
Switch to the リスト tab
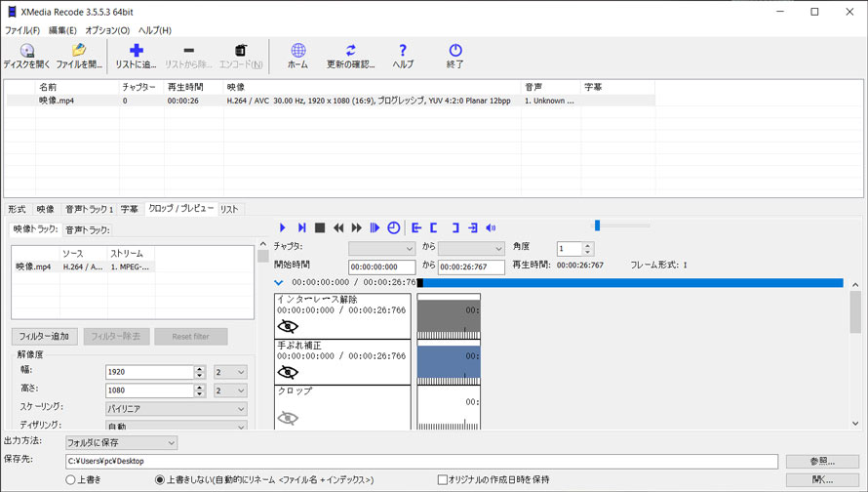tap(229, 209)
